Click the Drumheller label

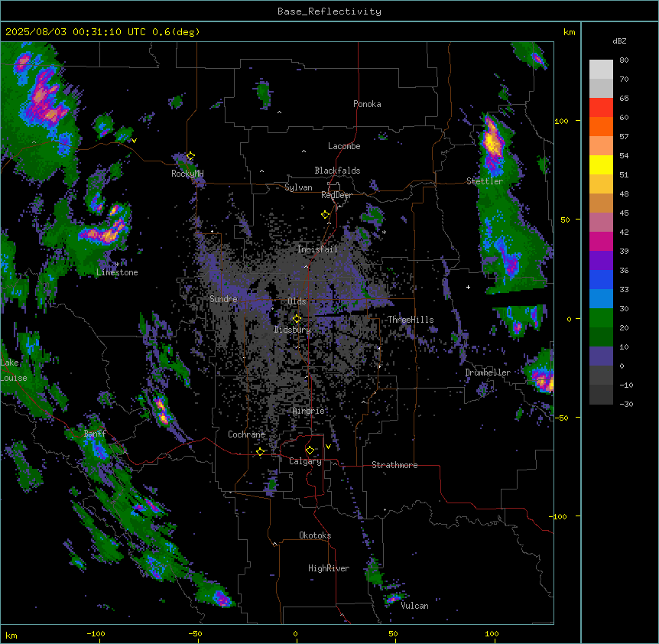coord(488,372)
